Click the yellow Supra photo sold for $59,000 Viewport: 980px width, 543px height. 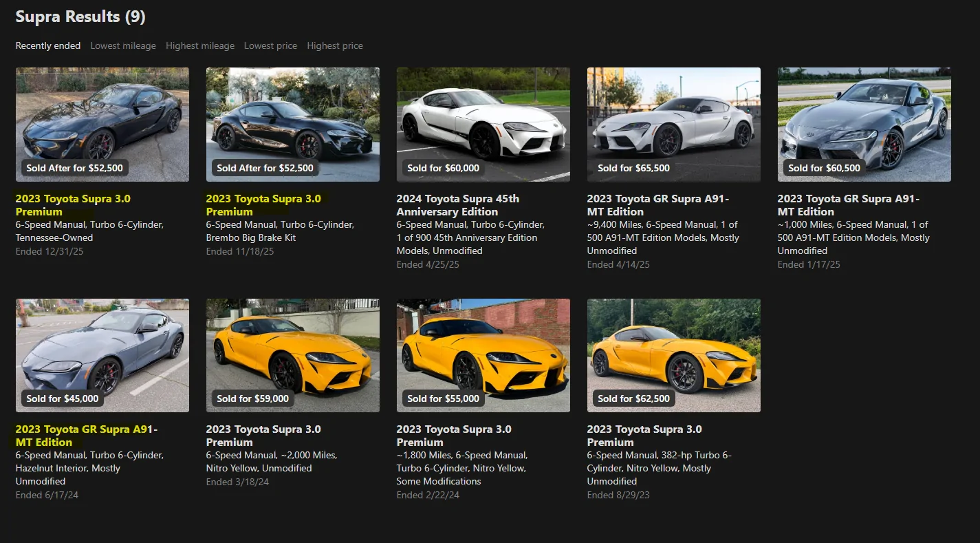(293, 355)
